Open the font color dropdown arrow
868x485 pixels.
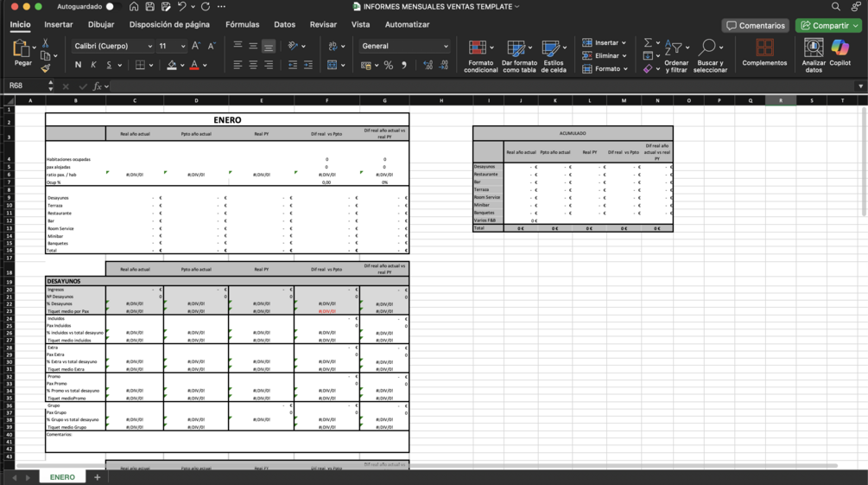(x=205, y=66)
